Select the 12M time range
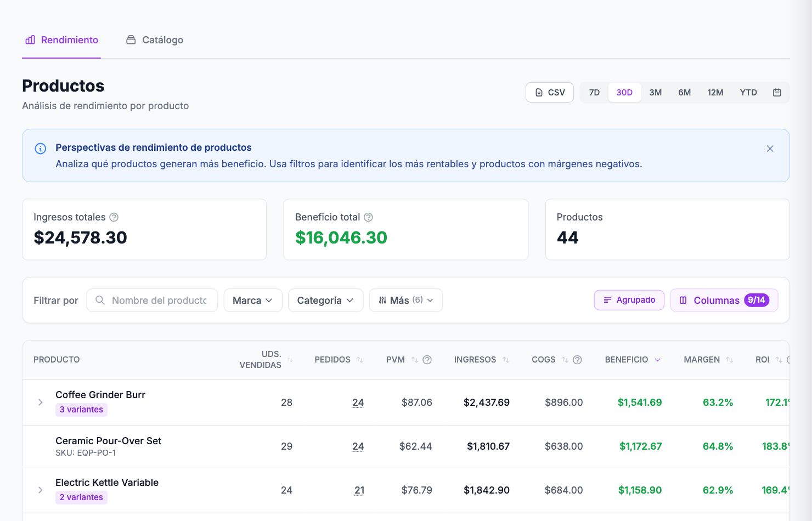This screenshot has height=521, width=812. 715,92
